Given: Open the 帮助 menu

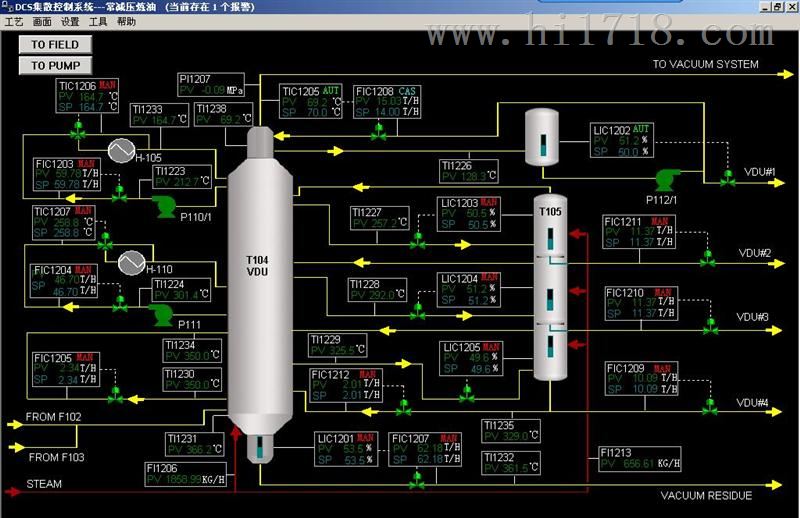Looking at the screenshot, I should 126,22.
